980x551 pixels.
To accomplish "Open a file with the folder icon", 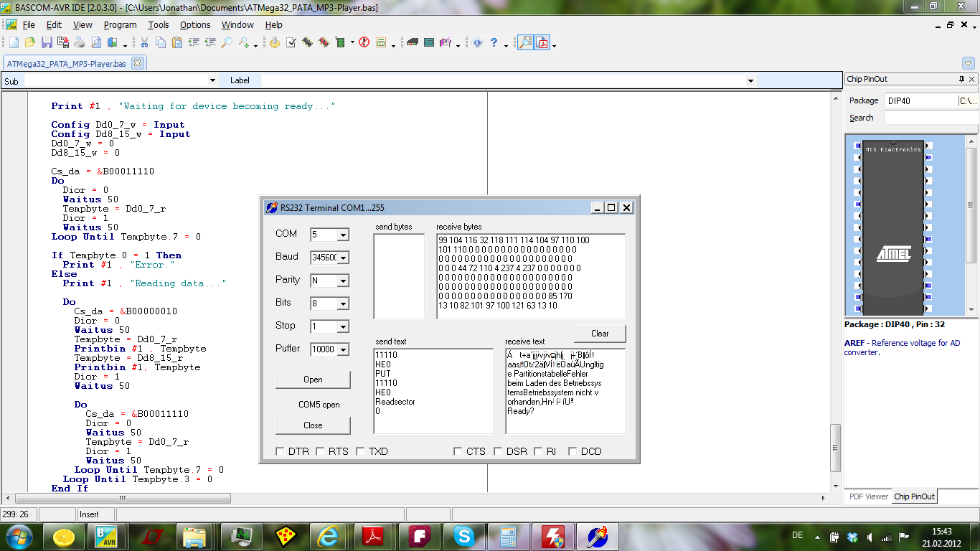I will pos(29,43).
